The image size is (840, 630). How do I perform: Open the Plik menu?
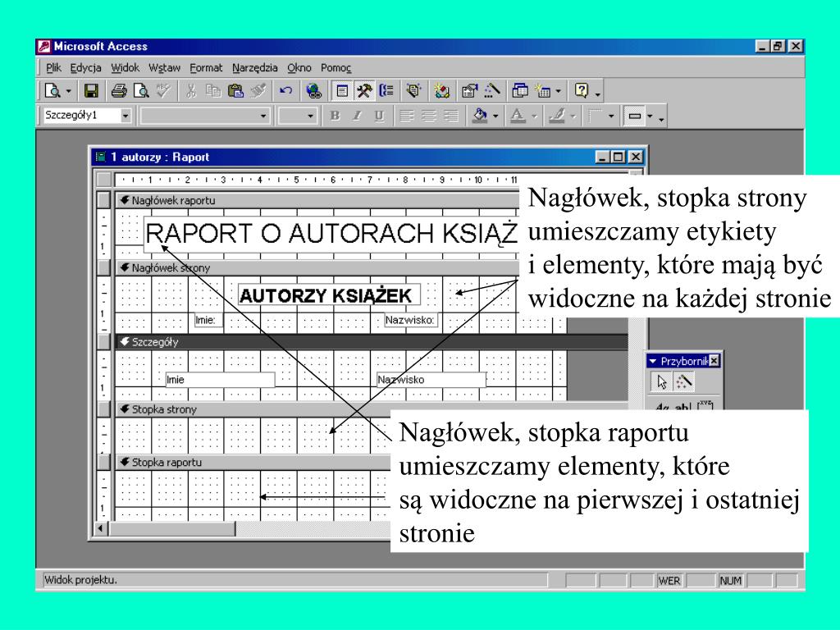tap(53, 67)
